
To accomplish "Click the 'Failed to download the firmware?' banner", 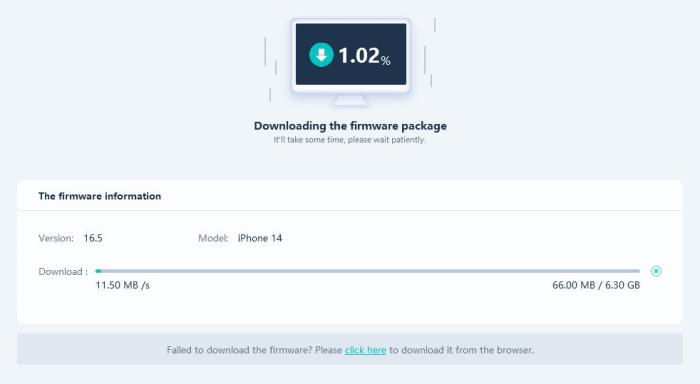I will [x=350, y=349].
